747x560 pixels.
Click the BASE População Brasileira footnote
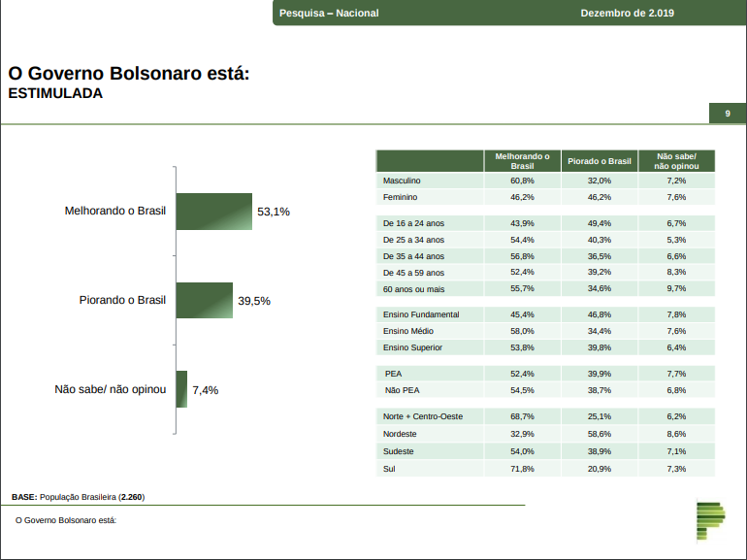[x=78, y=497]
